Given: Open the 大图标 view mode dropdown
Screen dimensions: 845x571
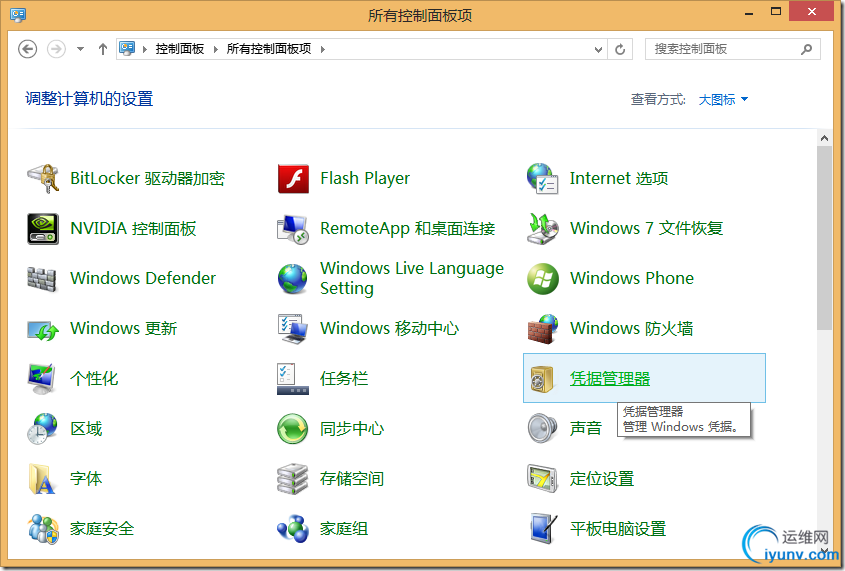Looking at the screenshot, I should [723, 100].
